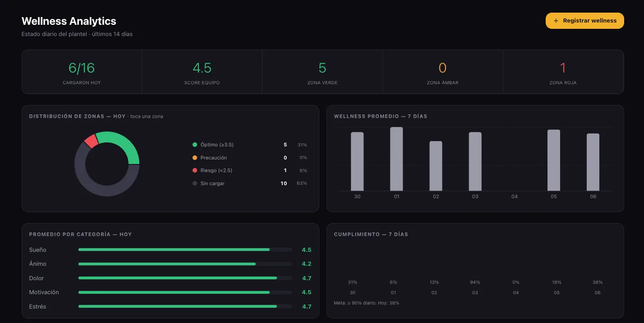The height and width of the screenshot is (323, 644).
Task: Click the Sueño progress bar
Action: [185, 250]
